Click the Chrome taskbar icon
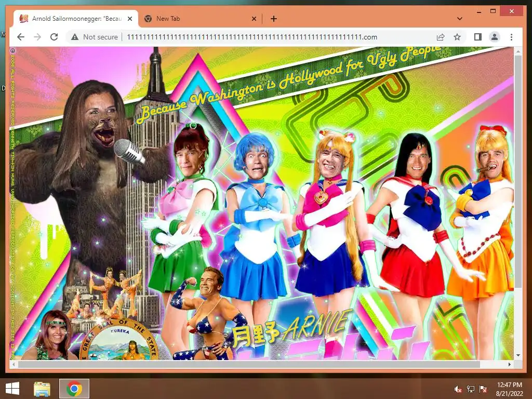This screenshot has height=399, width=532. (x=74, y=389)
